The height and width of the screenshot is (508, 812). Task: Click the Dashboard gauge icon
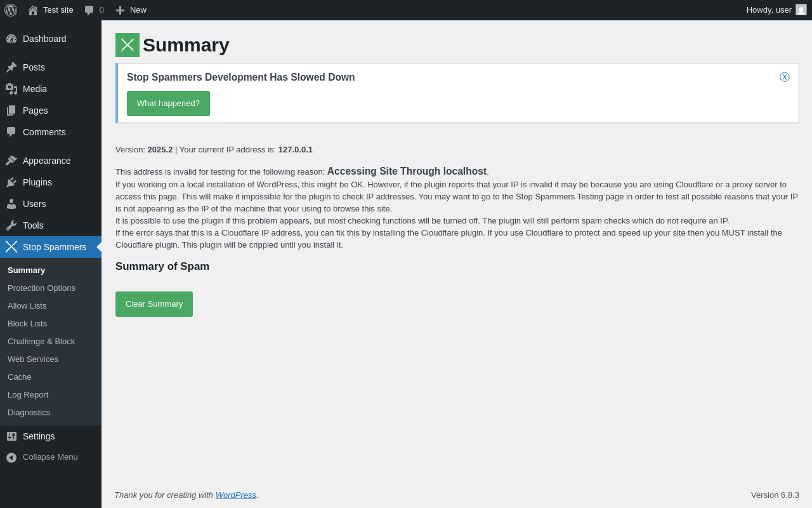[11, 39]
